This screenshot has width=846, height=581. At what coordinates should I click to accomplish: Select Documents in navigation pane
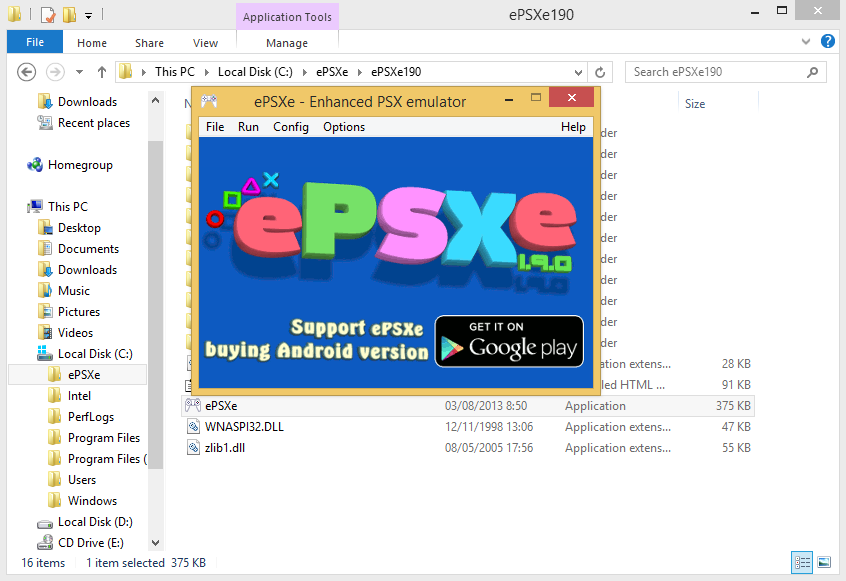[88, 249]
